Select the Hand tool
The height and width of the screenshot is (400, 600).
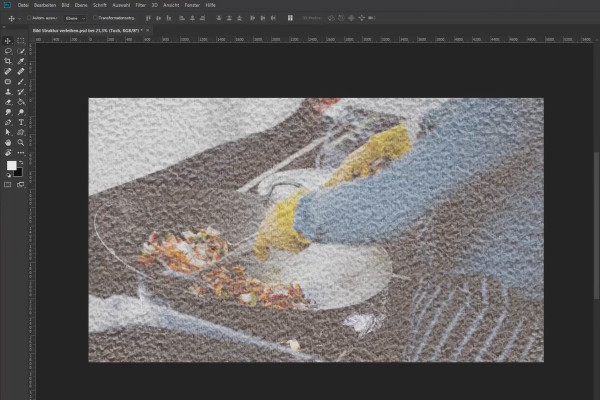click(8, 143)
